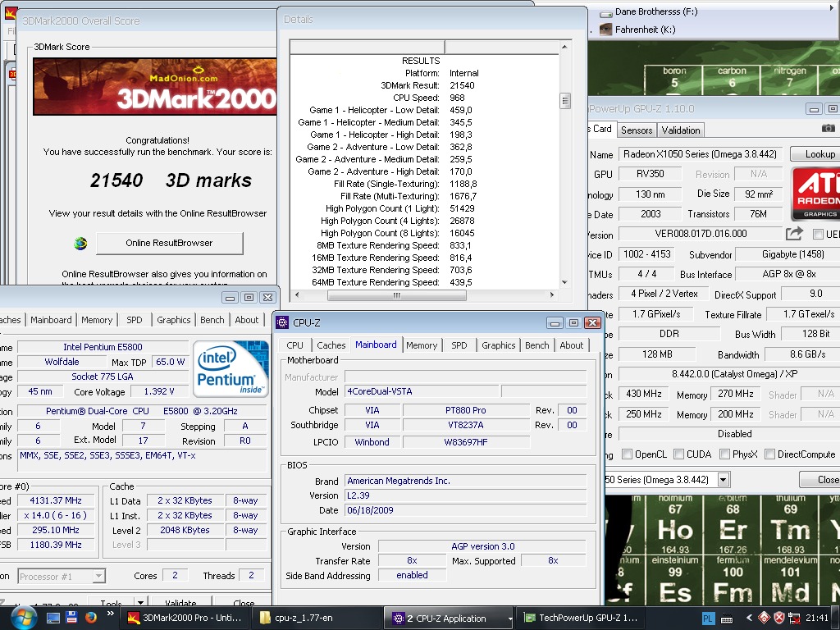
Task: Toggle the UEFI checkbox in GPU-Z
Action: (x=818, y=234)
